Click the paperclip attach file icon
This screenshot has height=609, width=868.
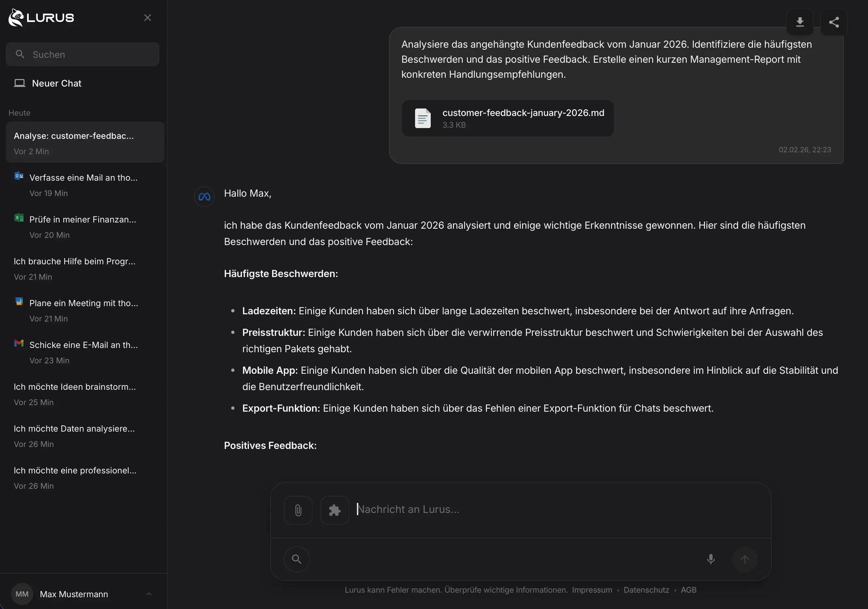[x=298, y=510]
